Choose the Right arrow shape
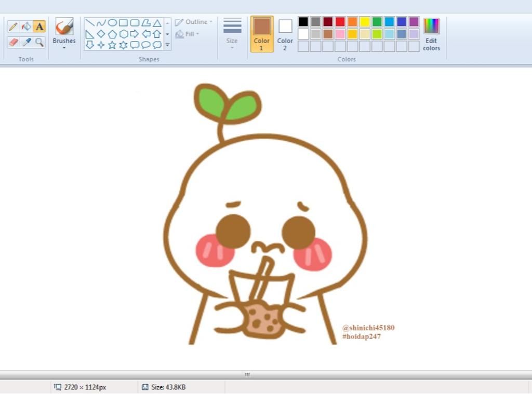Image resolution: width=532 pixels, height=394 pixels. click(x=135, y=34)
